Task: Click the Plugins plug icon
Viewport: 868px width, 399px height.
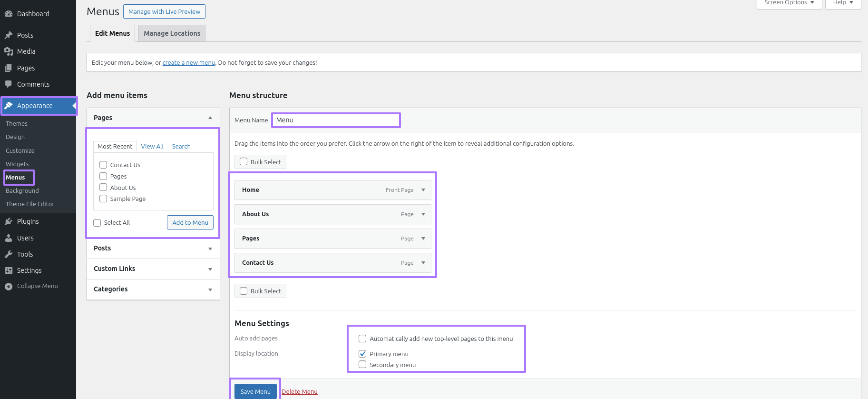Action: click(x=9, y=221)
